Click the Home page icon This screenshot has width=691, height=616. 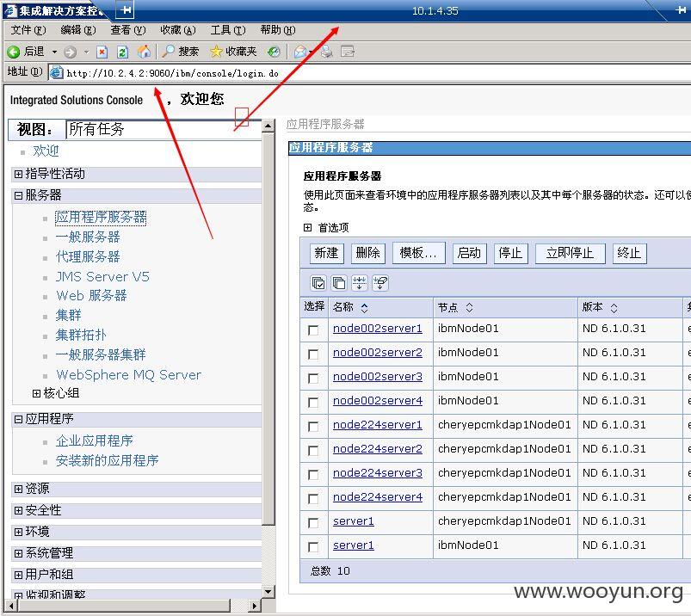tap(144, 52)
